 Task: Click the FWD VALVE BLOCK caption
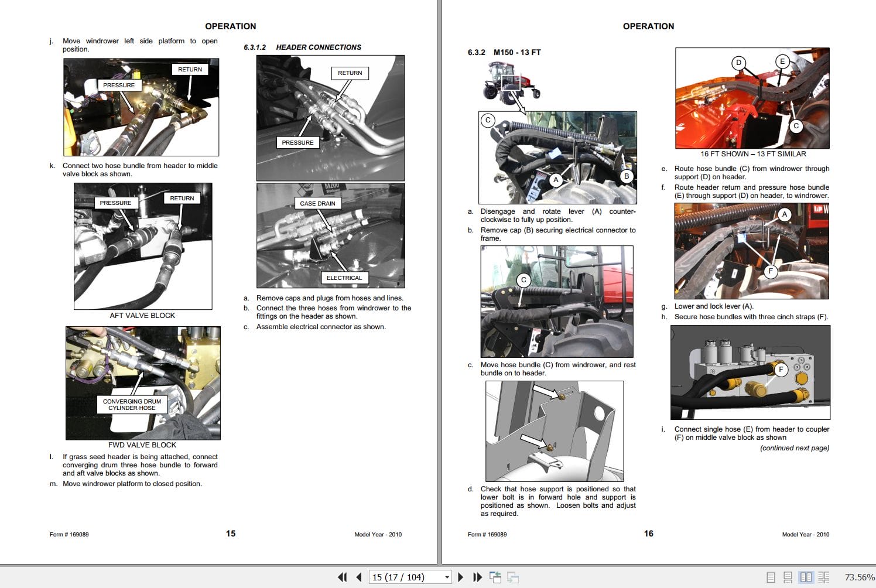(142, 445)
